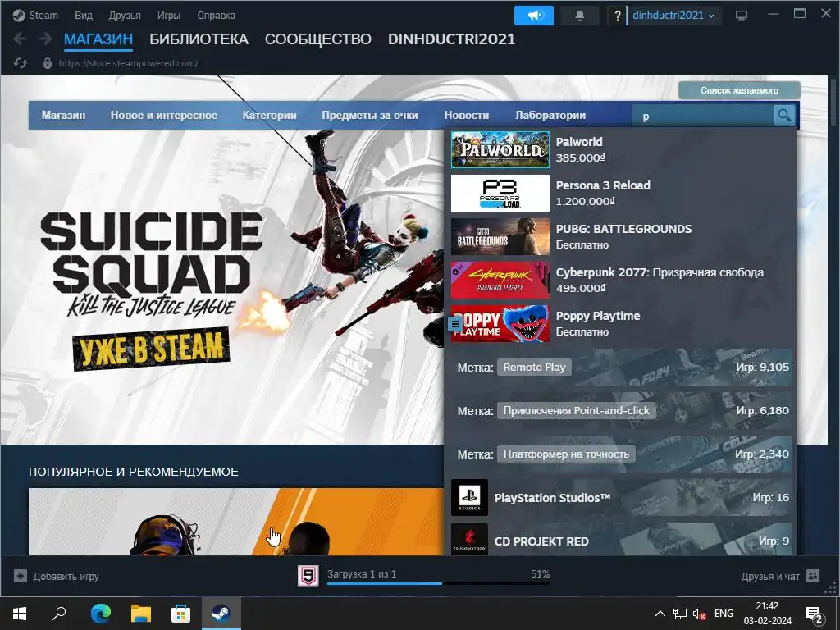Select the Persona 3 Reload result
Image resolution: width=840 pixels, height=630 pixels.
click(x=622, y=193)
